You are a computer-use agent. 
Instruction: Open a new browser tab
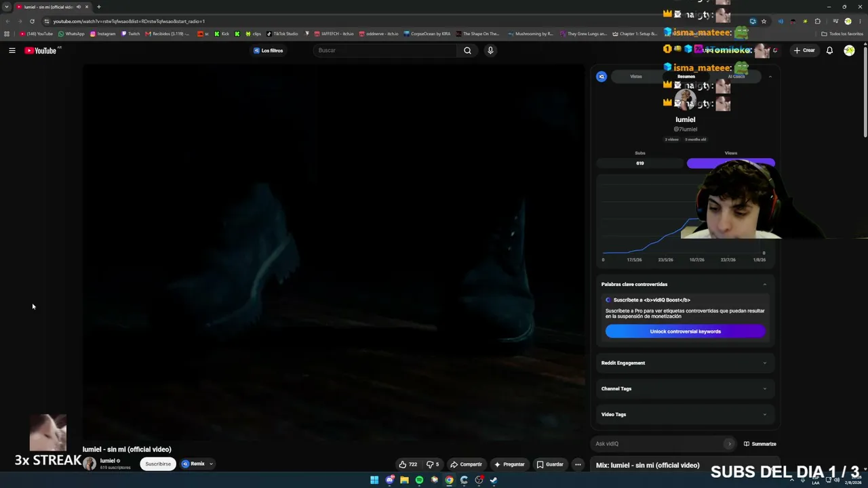click(x=98, y=7)
